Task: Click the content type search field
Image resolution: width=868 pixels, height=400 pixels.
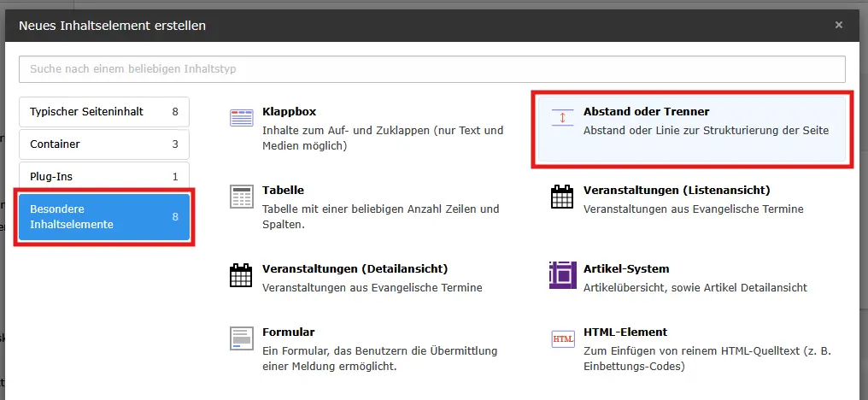Action: tap(431, 68)
